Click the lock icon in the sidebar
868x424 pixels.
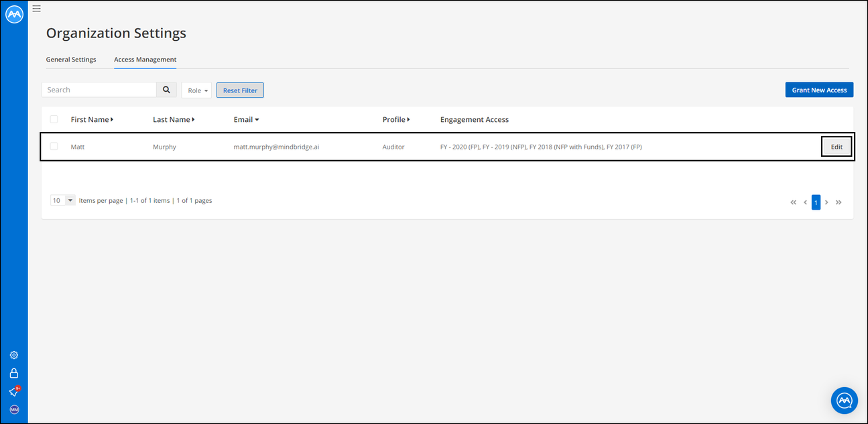pyautogui.click(x=14, y=373)
